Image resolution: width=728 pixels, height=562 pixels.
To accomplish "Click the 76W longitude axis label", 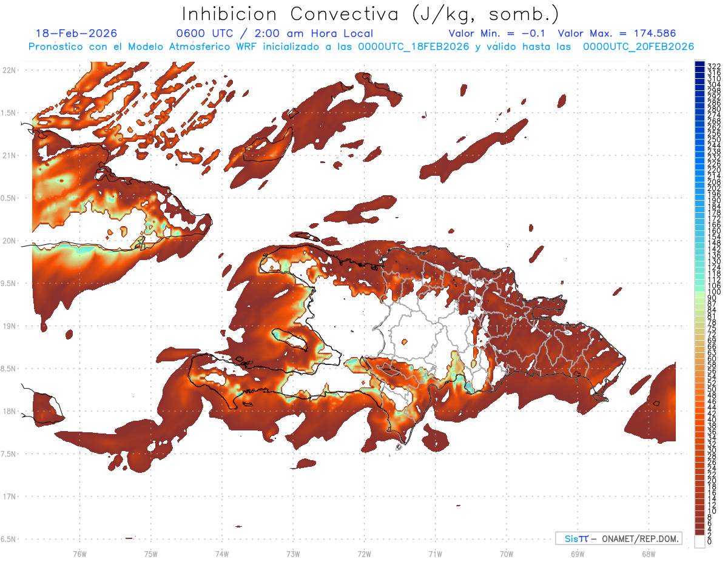I will [x=79, y=554].
